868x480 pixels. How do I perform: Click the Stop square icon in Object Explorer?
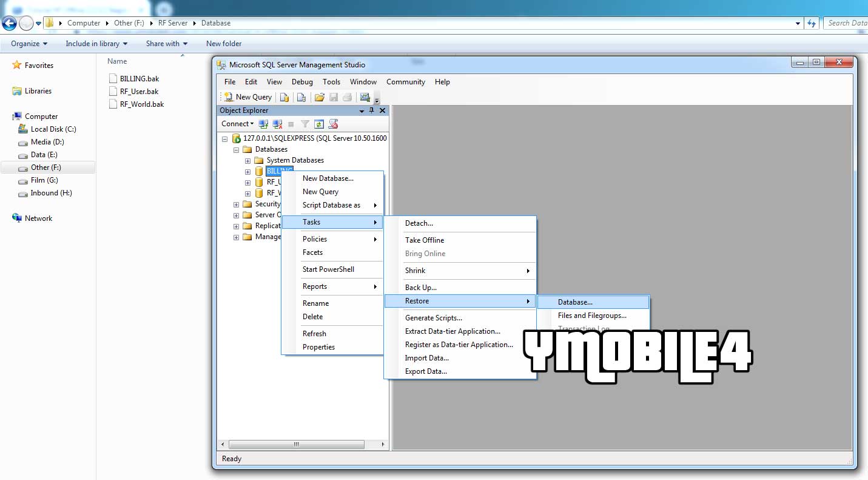click(291, 124)
